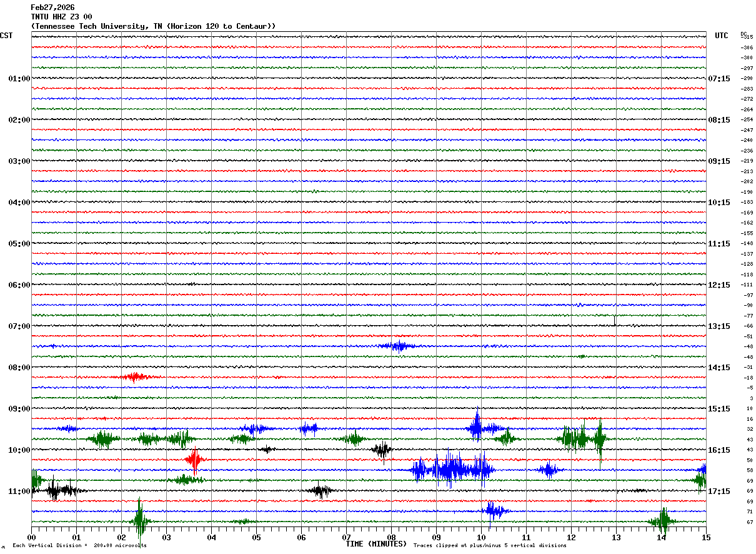
Task: Click the date label Feb27,2026
Action: [x=52, y=8]
